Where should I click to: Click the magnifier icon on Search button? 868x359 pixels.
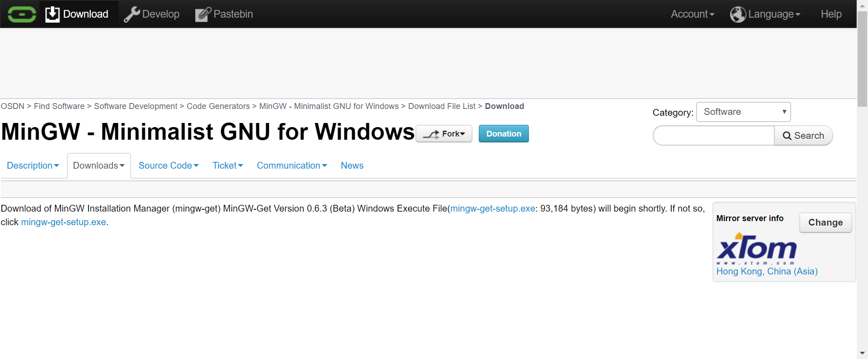coord(787,136)
